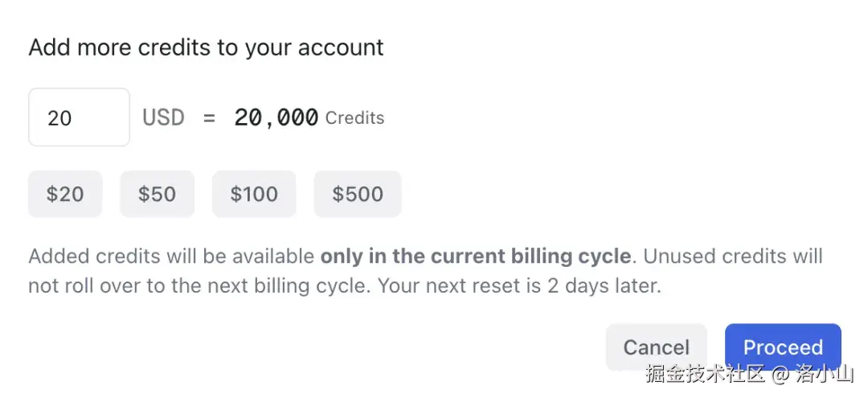Click bold "only in the current billing cycle" text

pos(475,256)
